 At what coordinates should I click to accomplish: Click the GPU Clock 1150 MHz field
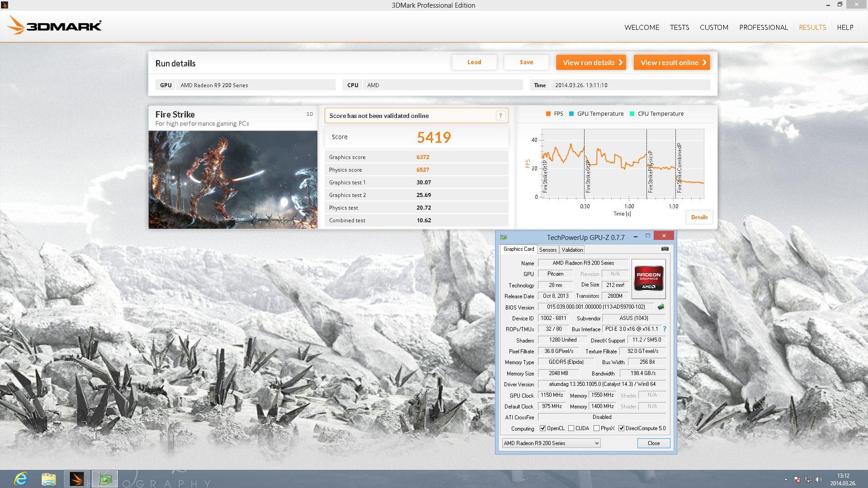click(x=552, y=395)
